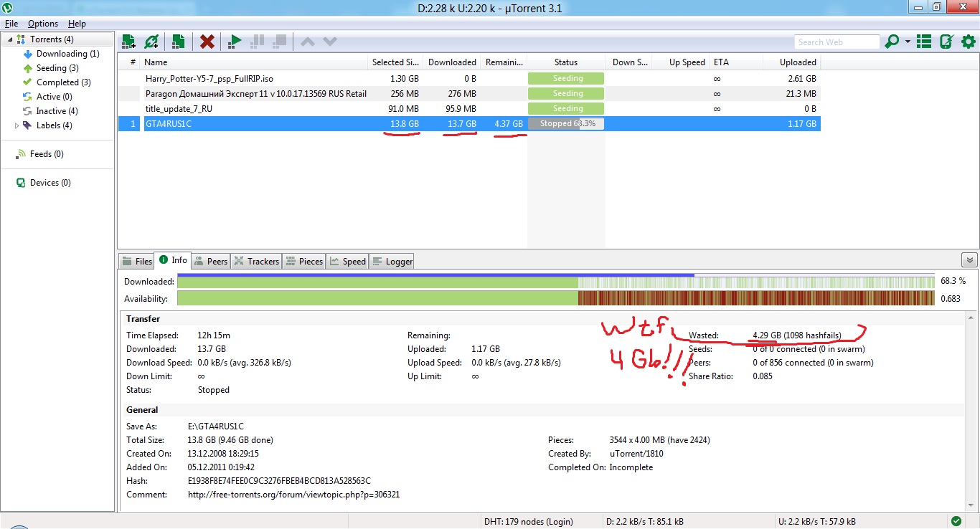The height and width of the screenshot is (529, 980).
Task: Expand the Labels (4) tree node
Action: [17, 125]
